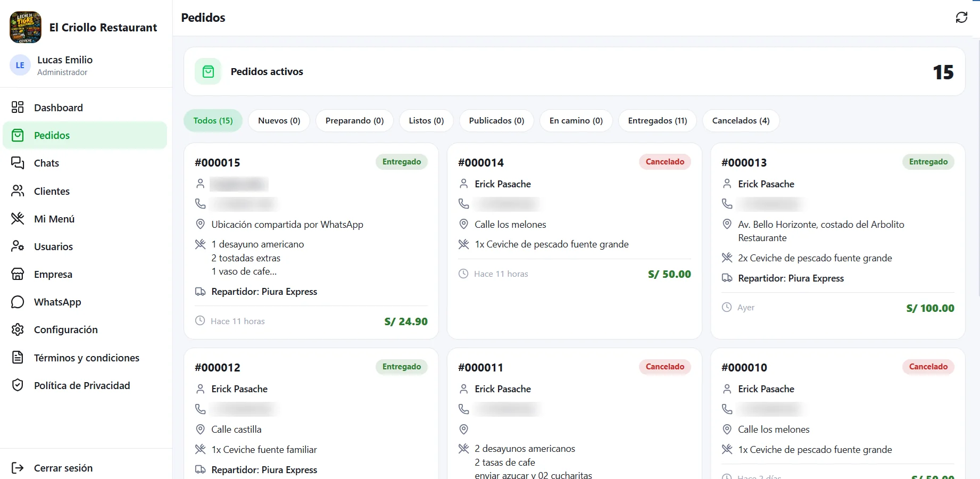
Task: Filter by Entregados (11)
Action: click(x=658, y=121)
